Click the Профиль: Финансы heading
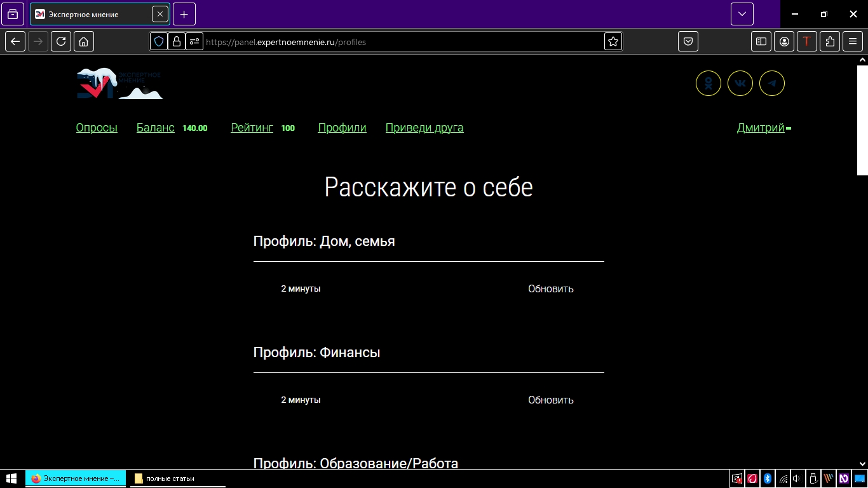The height and width of the screenshot is (488, 868). pyautogui.click(x=317, y=353)
